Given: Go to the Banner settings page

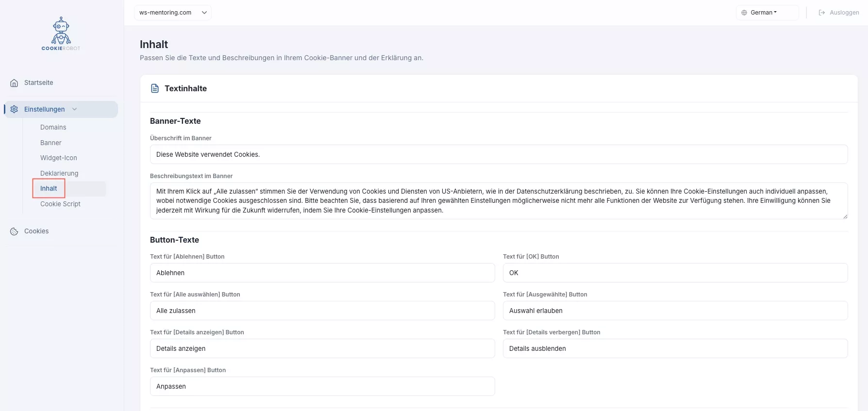Looking at the screenshot, I should point(51,143).
